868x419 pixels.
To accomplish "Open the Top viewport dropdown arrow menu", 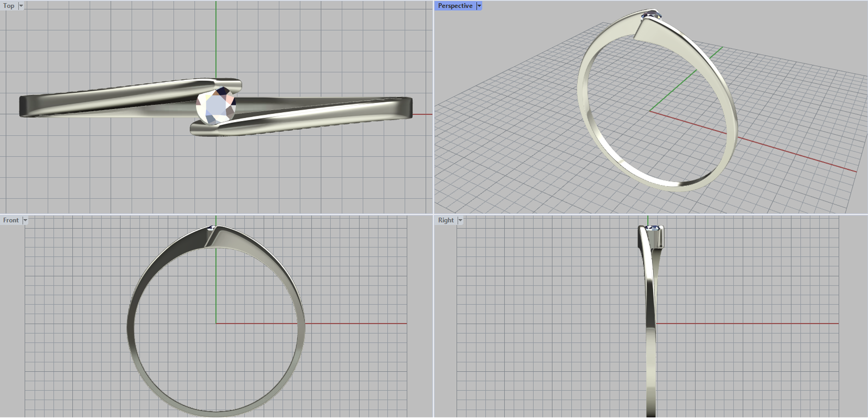I will pyautogui.click(x=21, y=6).
